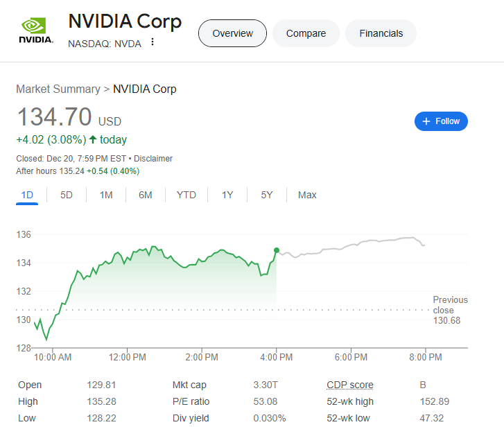Select the 6M chart range
Screen dimensions: 504x427
pyautogui.click(x=146, y=195)
